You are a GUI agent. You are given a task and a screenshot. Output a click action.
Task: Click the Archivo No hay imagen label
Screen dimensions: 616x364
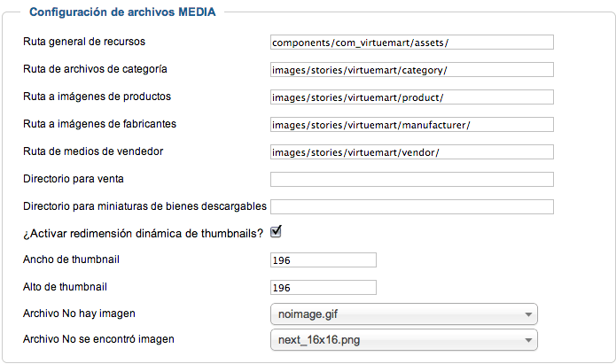coord(79,314)
